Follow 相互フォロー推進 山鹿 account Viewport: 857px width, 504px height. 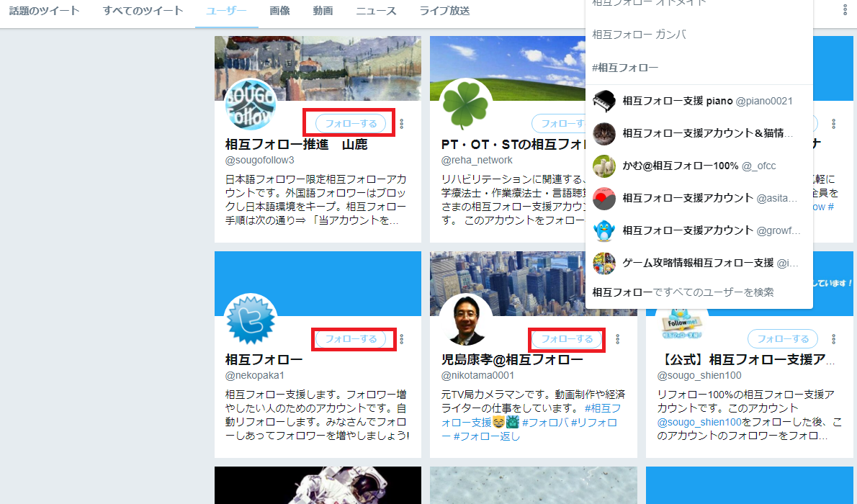click(x=351, y=124)
